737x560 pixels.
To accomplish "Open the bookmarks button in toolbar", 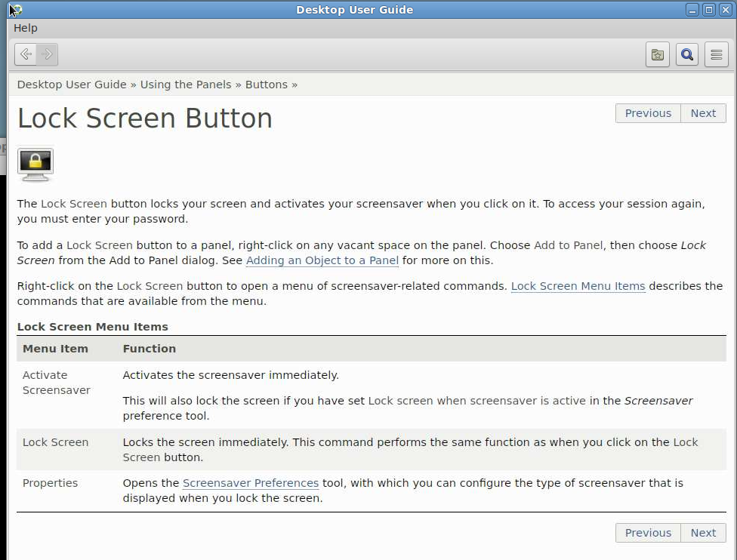I will tap(658, 54).
